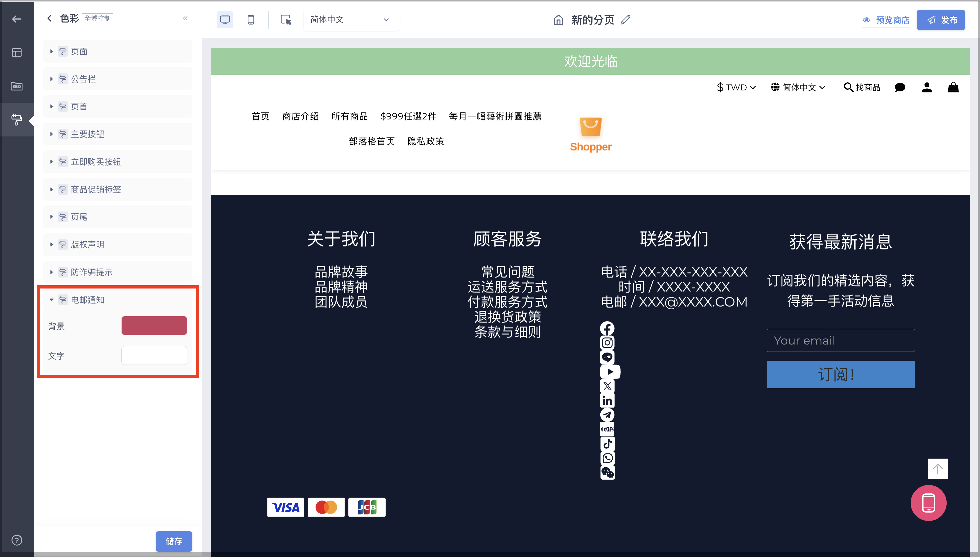
Task: Activate the element selector cursor tool
Action: pos(286,19)
